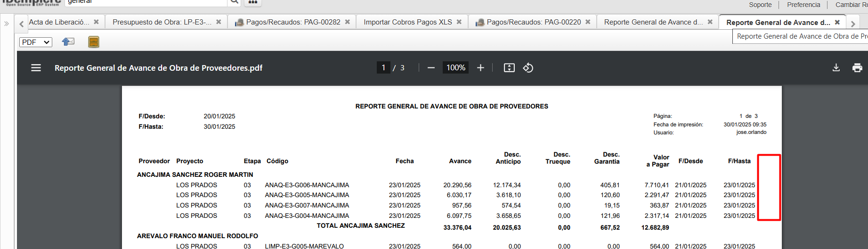Click the Soporte link

tap(760, 5)
